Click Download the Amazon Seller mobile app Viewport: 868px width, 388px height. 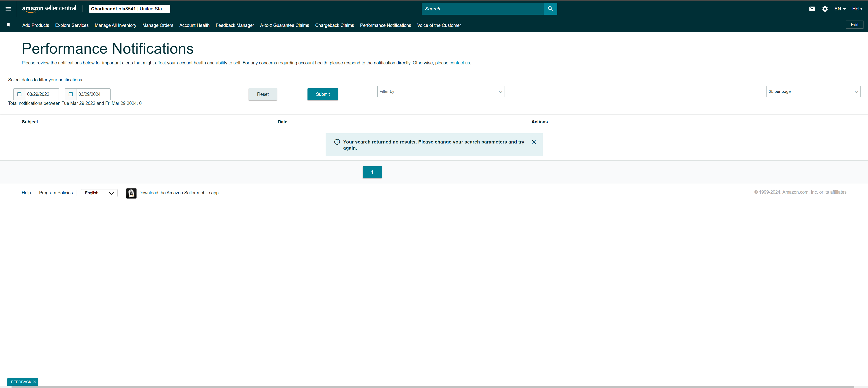click(x=178, y=193)
